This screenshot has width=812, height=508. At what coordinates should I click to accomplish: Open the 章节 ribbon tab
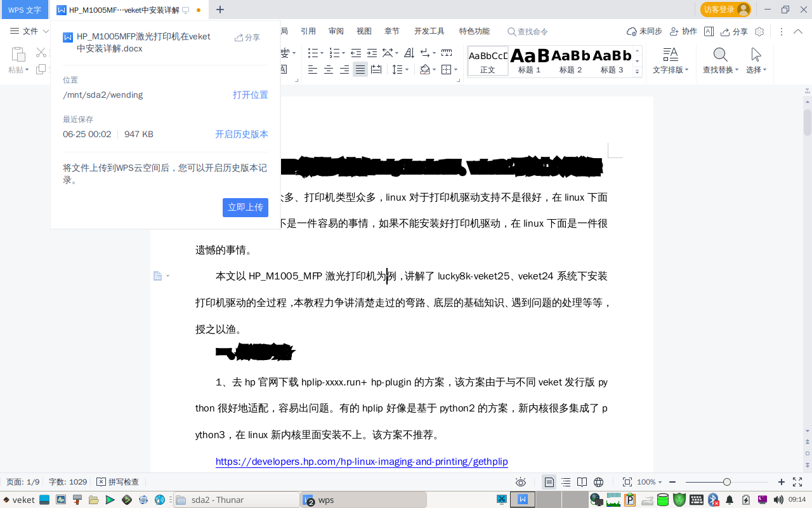click(392, 31)
